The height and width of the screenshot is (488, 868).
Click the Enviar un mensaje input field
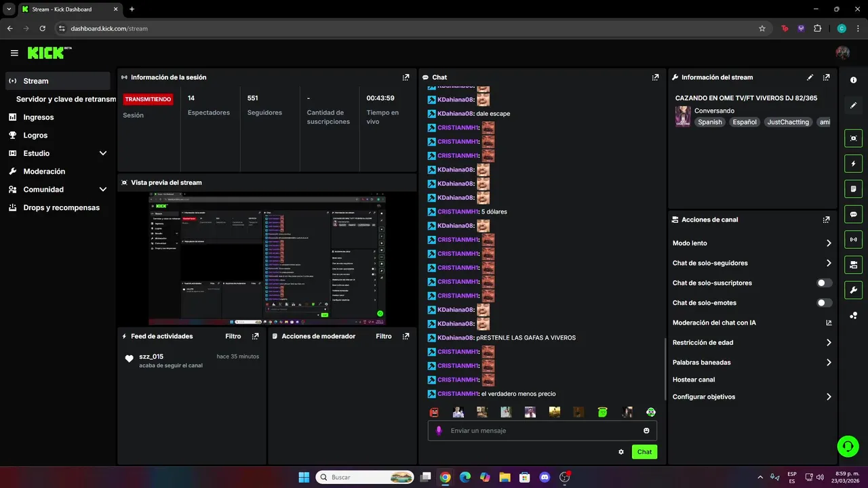click(x=542, y=430)
